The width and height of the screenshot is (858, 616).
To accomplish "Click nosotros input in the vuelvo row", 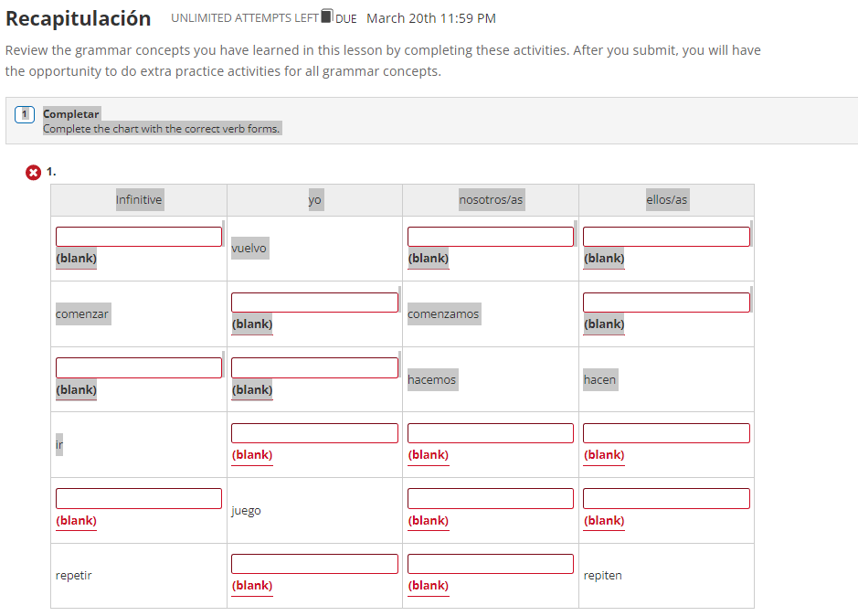I will coord(491,237).
